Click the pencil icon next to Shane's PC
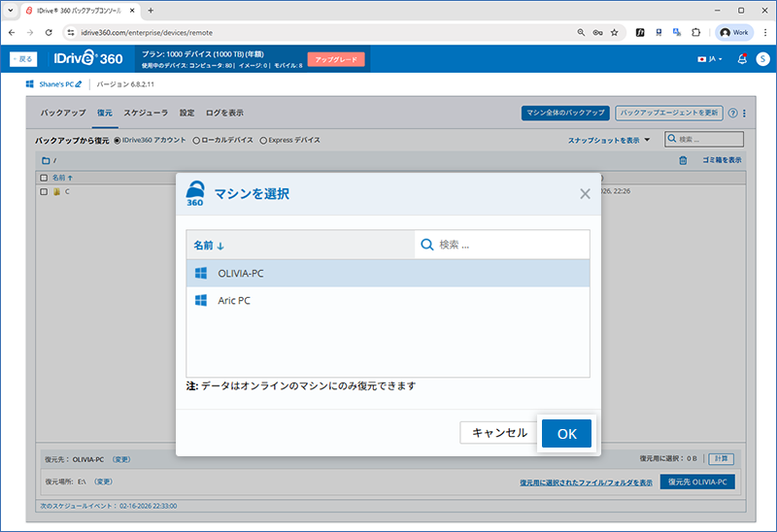The image size is (777, 532). coord(79,85)
